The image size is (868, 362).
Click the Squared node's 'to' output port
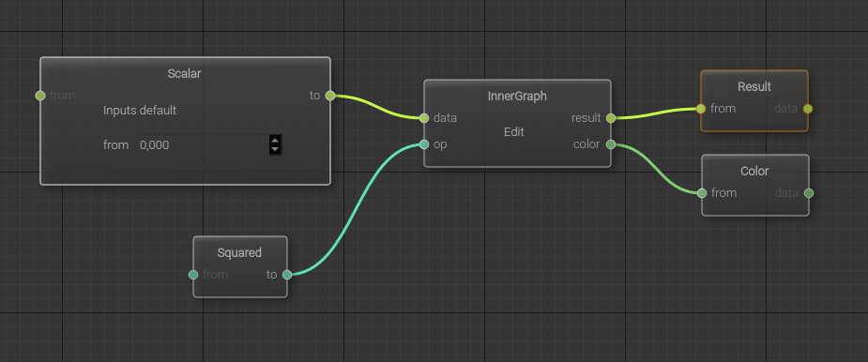(x=287, y=275)
